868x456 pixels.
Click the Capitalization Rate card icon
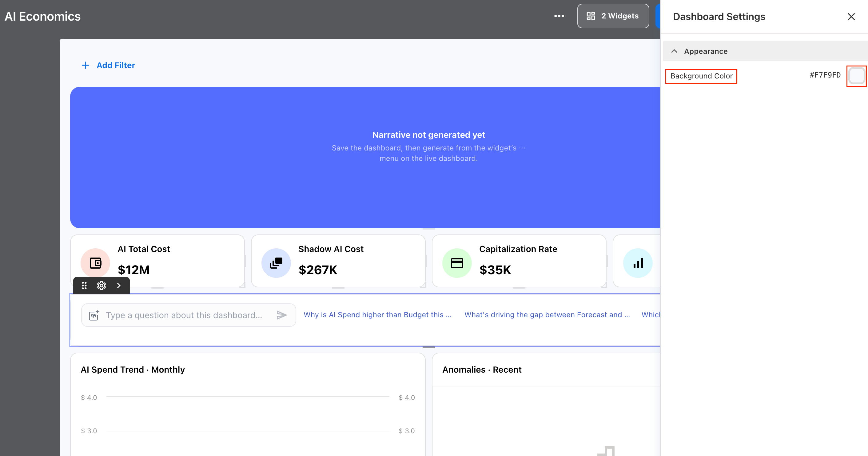point(457,263)
